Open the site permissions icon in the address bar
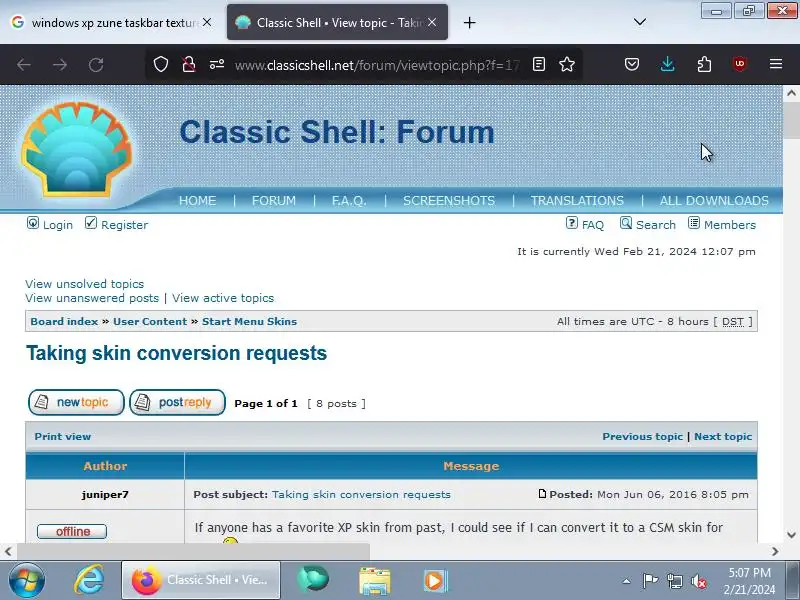The image size is (800, 600). [217, 64]
